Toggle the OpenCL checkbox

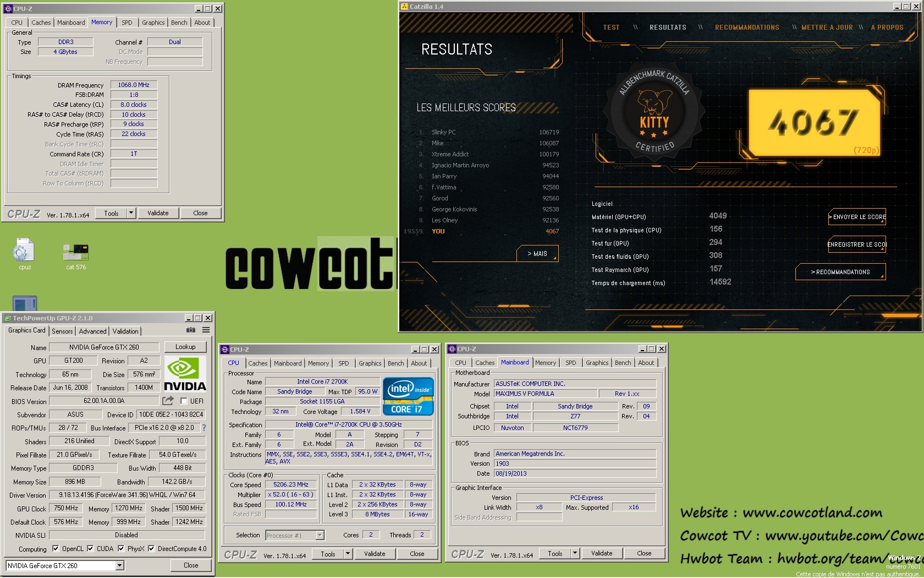[55, 549]
